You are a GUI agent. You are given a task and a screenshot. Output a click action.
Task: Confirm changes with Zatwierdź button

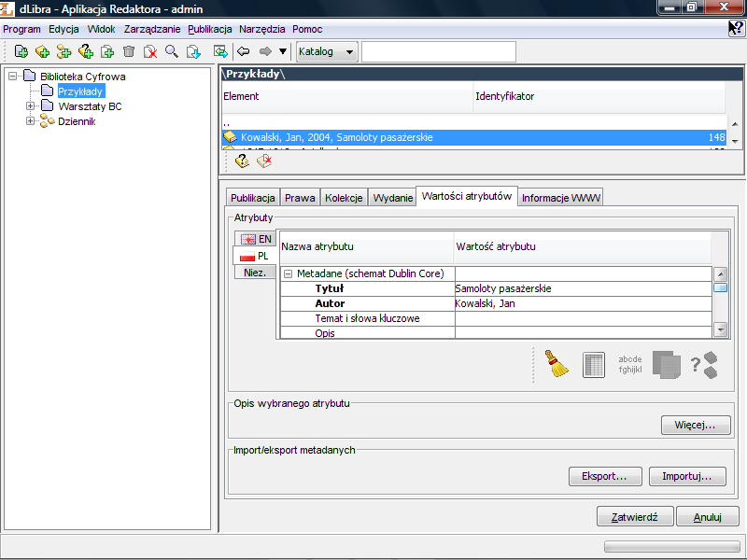[x=635, y=517]
